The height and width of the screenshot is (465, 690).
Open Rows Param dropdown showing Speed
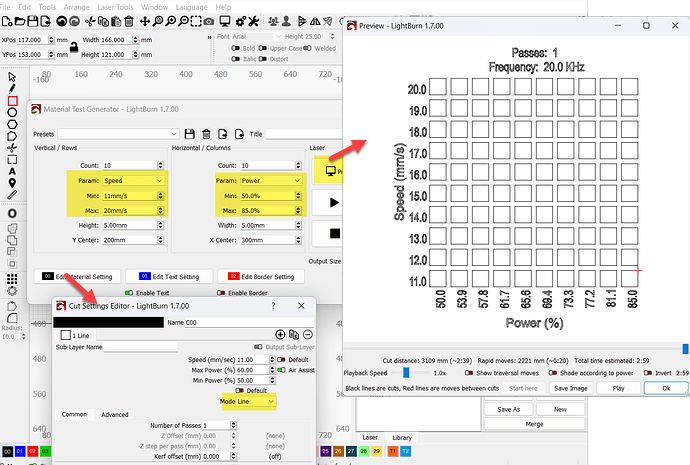tap(133, 180)
